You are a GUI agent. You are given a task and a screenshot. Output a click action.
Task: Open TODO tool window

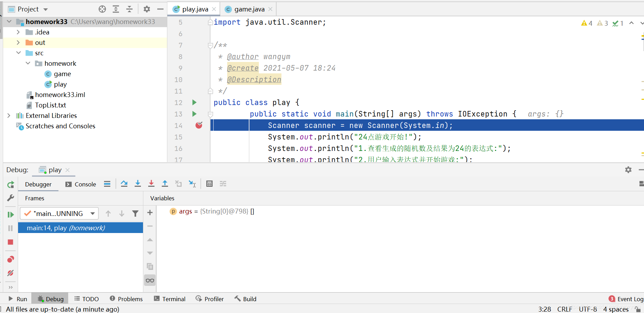(x=87, y=299)
